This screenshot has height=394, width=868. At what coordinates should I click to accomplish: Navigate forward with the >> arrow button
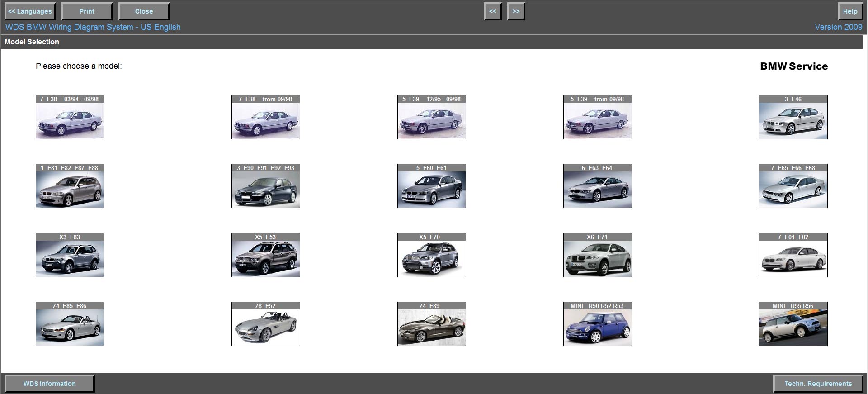click(x=516, y=11)
